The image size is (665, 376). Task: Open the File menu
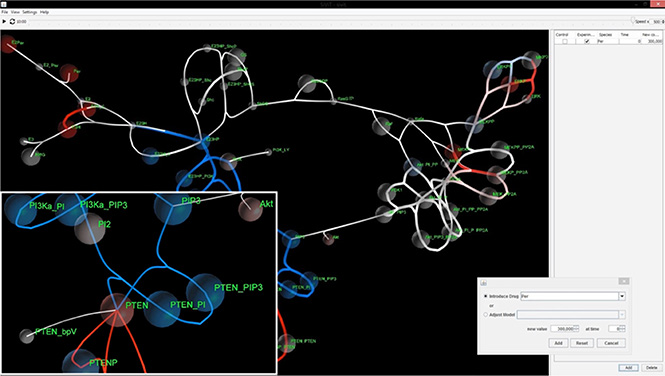click(x=5, y=12)
